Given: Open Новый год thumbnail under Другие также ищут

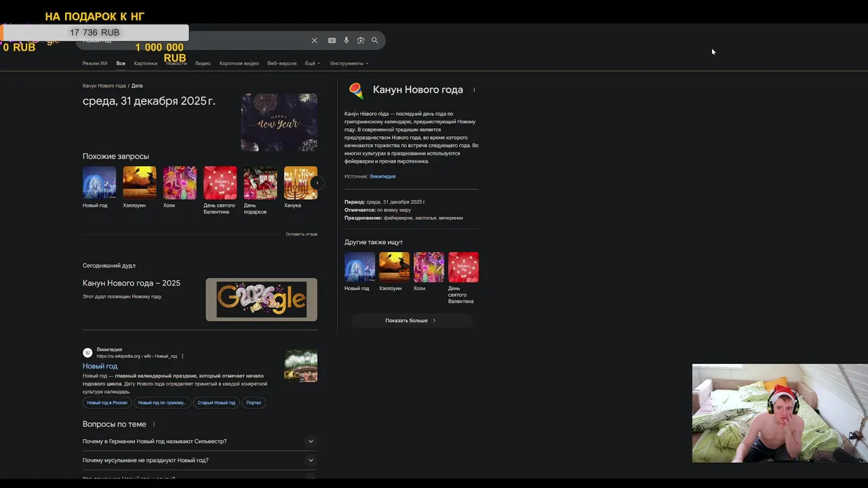Looking at the screenshot, I should point(359,267).
